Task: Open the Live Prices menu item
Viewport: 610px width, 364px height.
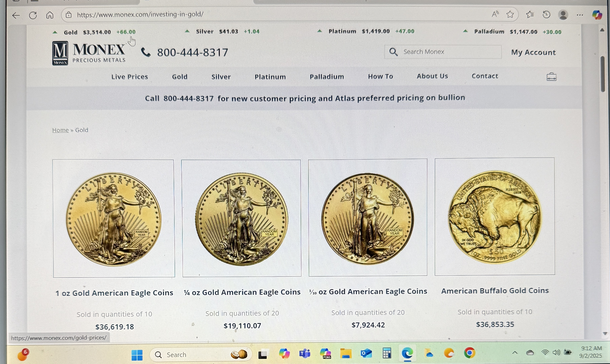Action: coord(130,77)
